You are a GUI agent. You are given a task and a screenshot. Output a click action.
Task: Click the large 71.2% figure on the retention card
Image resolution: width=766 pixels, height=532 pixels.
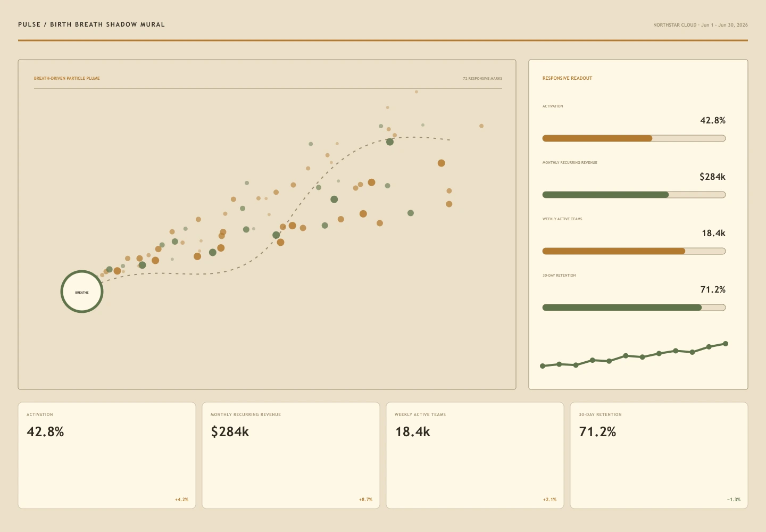(597, 431)
